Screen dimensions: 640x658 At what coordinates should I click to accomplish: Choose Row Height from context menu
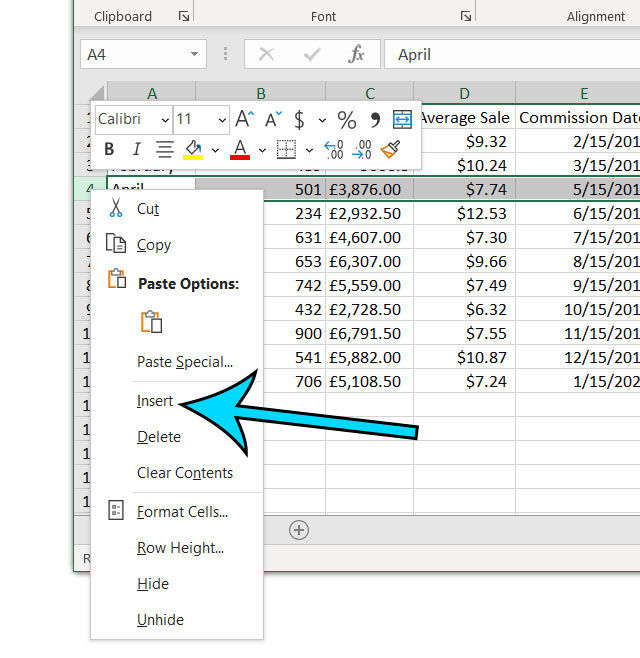click(x=177, y=548)
